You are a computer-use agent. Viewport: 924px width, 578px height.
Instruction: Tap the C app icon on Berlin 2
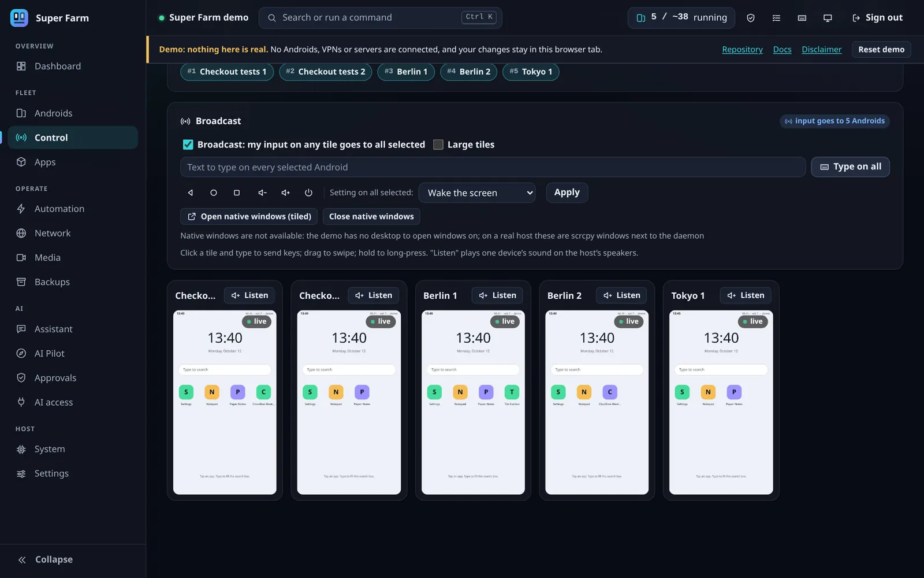[x=610, y=392]
